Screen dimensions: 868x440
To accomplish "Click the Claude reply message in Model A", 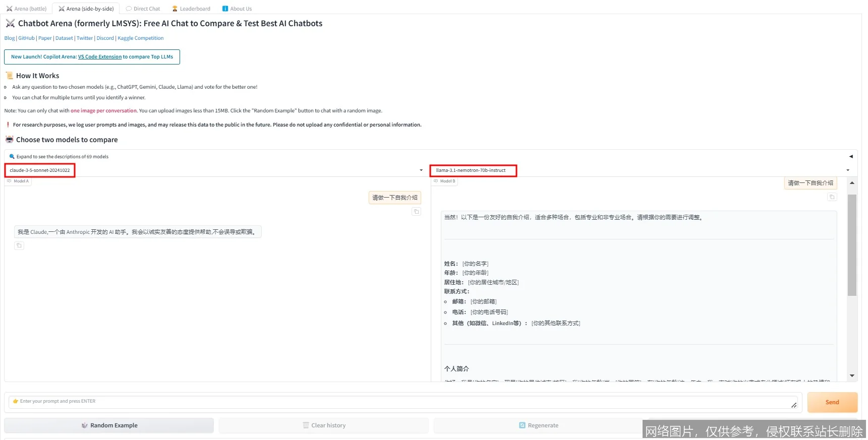I will pyautogui.click(x=138, y=232).
